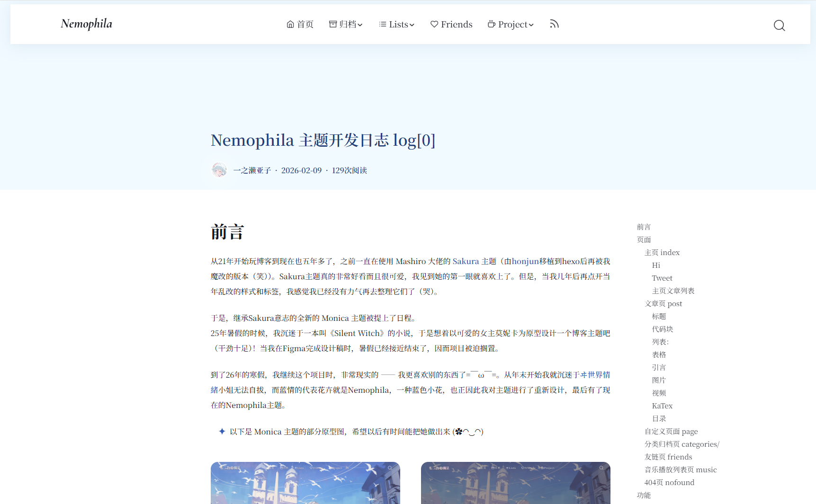Jump to KaTex section via sidebar
This screenshot has height=504, width=816.
(662, 406)
